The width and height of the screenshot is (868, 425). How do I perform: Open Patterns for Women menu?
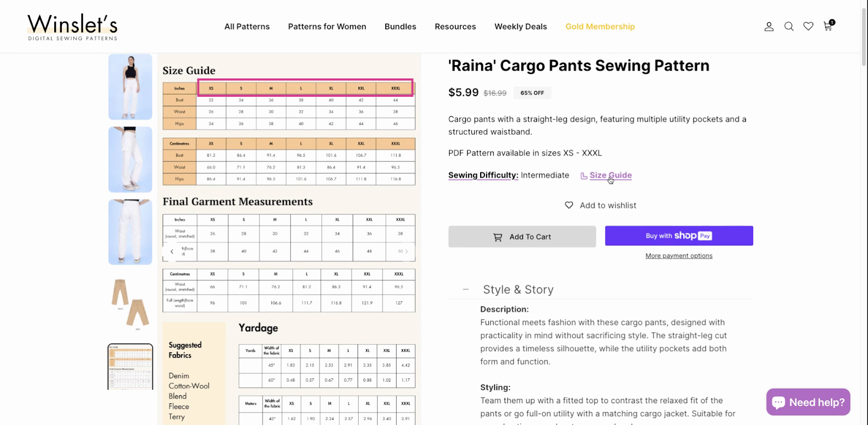[327, 27]
